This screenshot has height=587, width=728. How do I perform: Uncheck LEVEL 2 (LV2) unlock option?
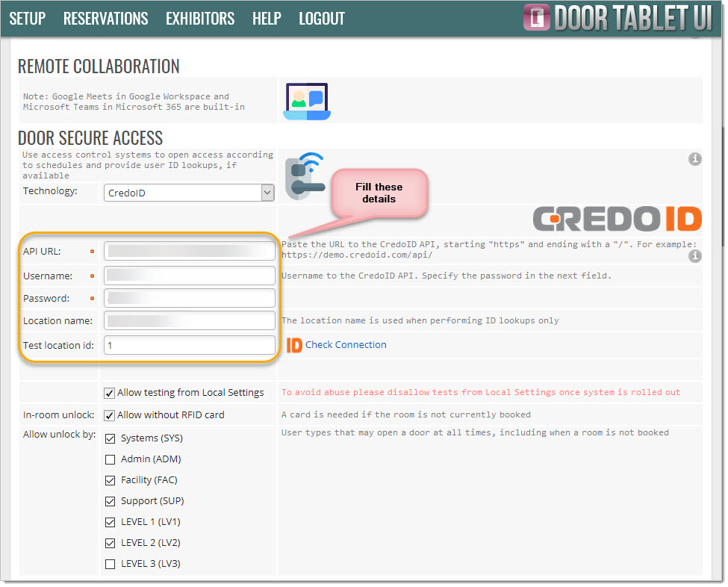110,543
